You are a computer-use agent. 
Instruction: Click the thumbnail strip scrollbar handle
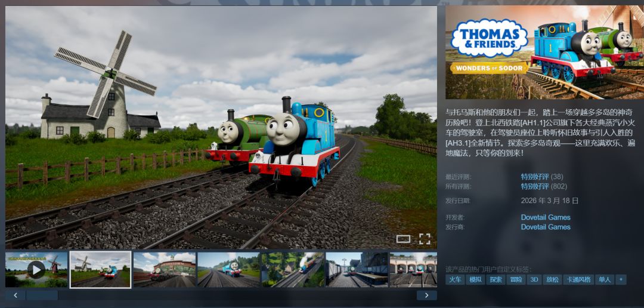(42, 295)
